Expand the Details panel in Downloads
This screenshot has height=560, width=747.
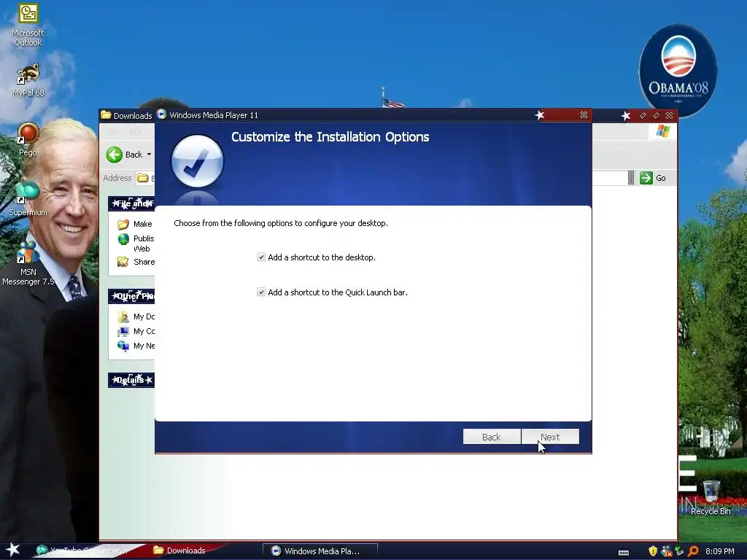point(131,380)
